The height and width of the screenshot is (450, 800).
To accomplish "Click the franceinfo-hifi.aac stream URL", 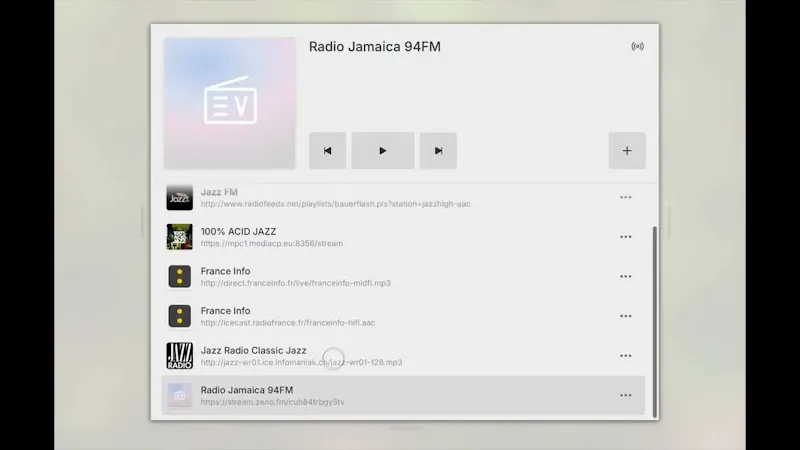I will [x=288, y=322].
